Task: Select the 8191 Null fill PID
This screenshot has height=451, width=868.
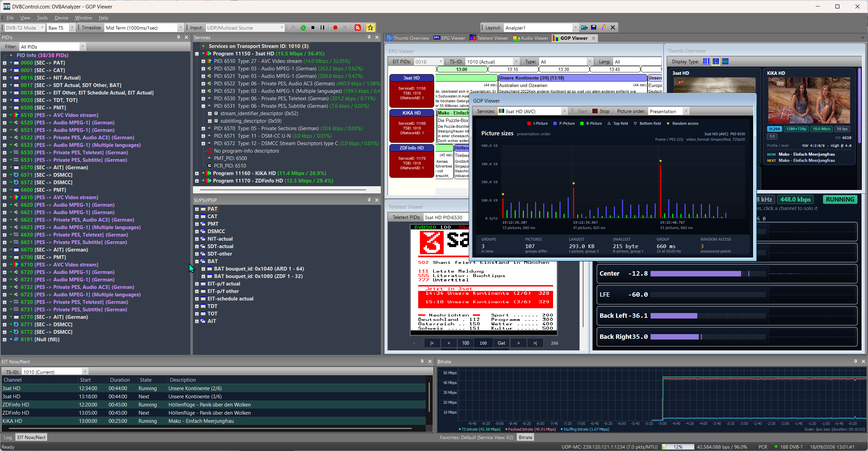Action: click(40, 340)
